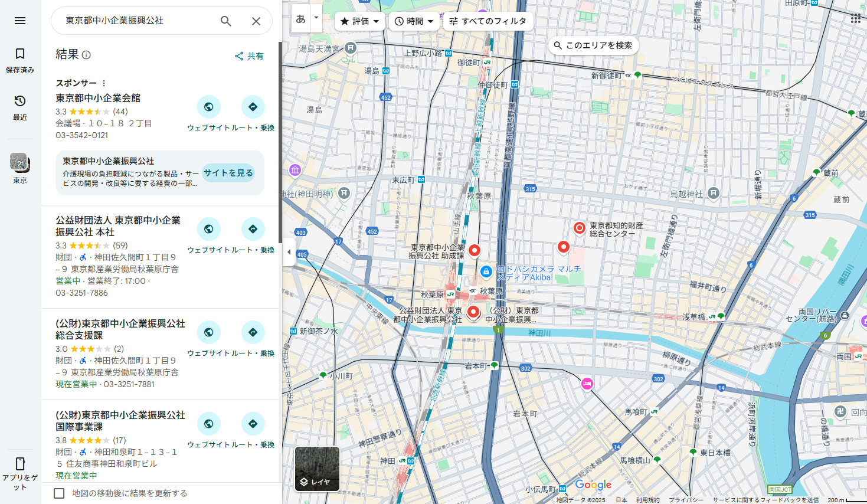Expand the input method dropdown arrow
867x504 pixels.
tap(316, 18)
